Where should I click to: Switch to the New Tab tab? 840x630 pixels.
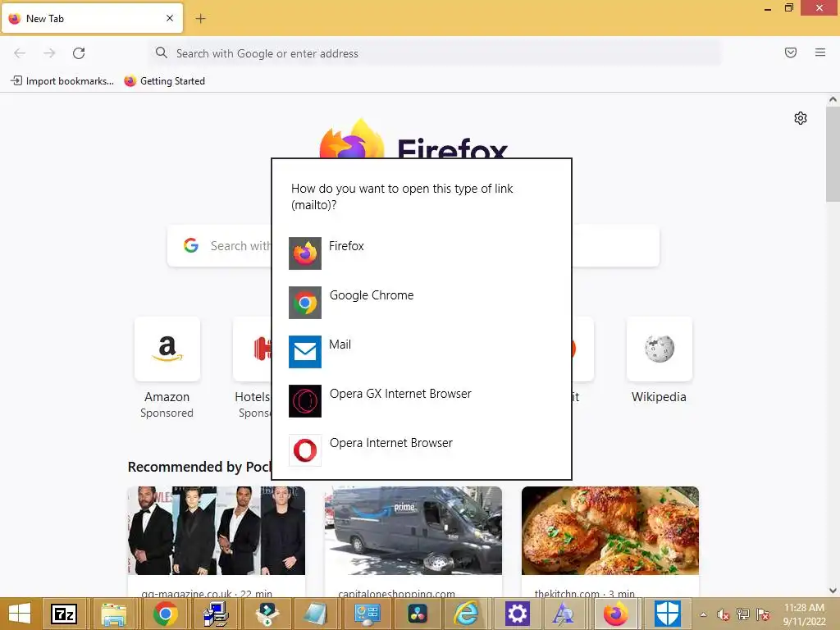click(92, 18)
